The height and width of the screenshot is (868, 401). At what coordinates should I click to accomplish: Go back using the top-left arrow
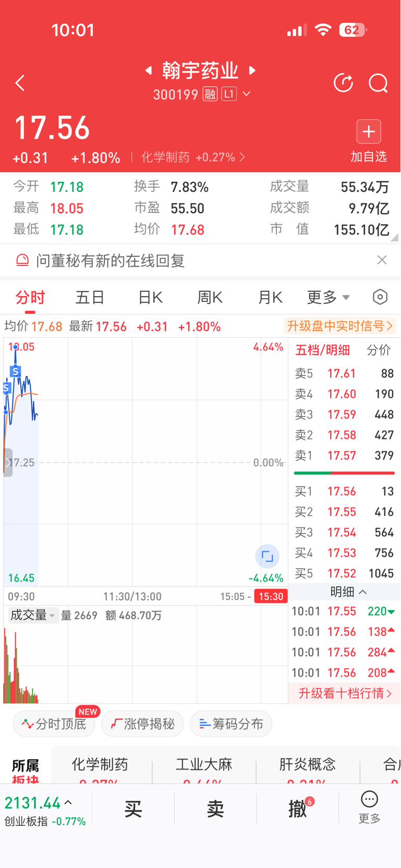pyautogui.click(x=20, y=83)
